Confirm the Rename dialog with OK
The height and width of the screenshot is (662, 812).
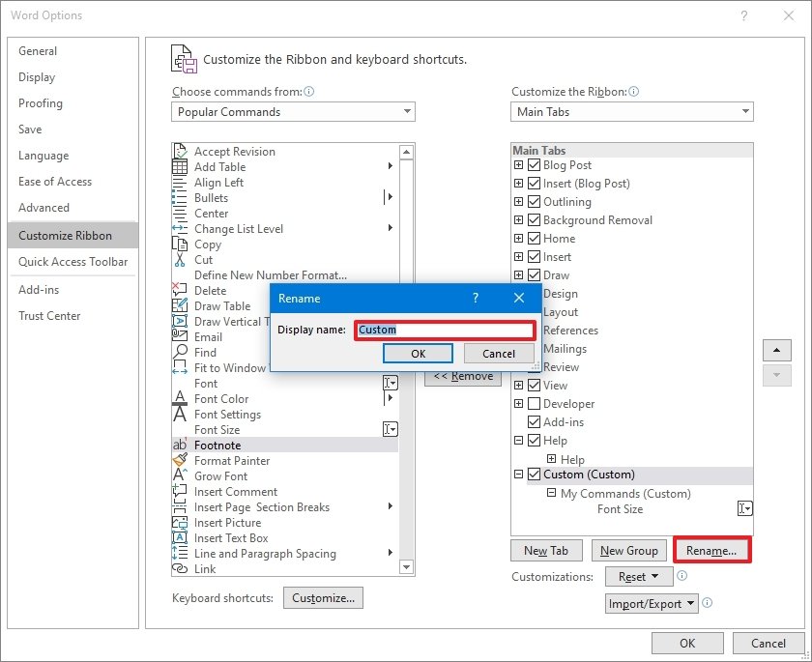[x=418, y=354]
